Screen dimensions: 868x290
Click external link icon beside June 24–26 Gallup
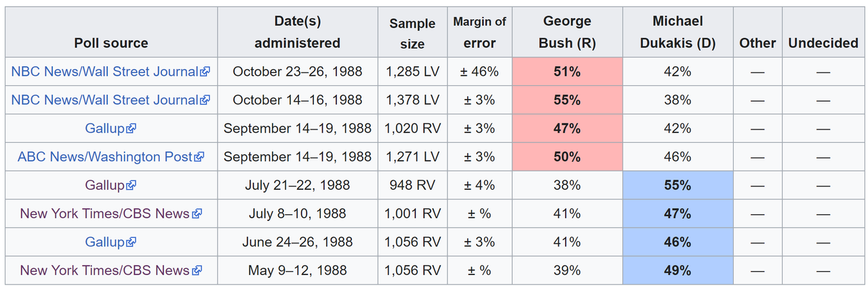click(132, 243)
